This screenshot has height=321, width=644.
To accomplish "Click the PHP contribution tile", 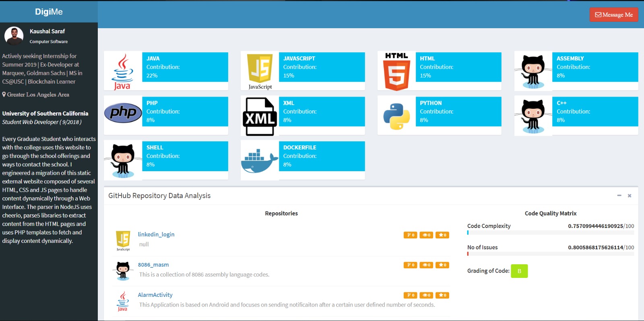I will [185, 112].
